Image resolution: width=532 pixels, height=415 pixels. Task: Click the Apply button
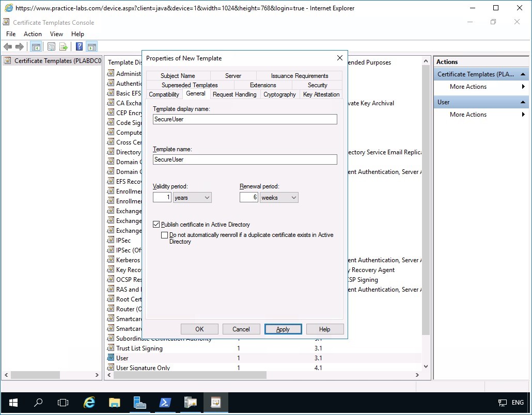[x=283, y=329]
